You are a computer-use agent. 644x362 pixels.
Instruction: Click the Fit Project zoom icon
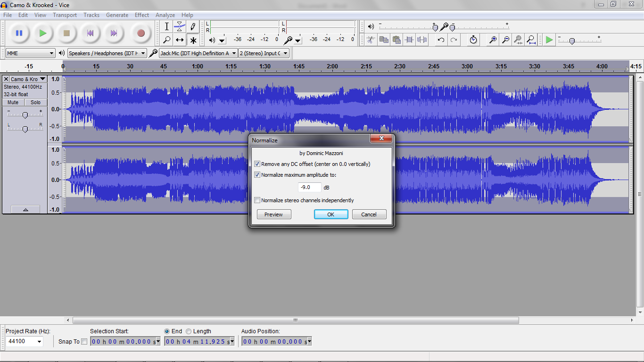pyautogui.click(x=531, y=40)
